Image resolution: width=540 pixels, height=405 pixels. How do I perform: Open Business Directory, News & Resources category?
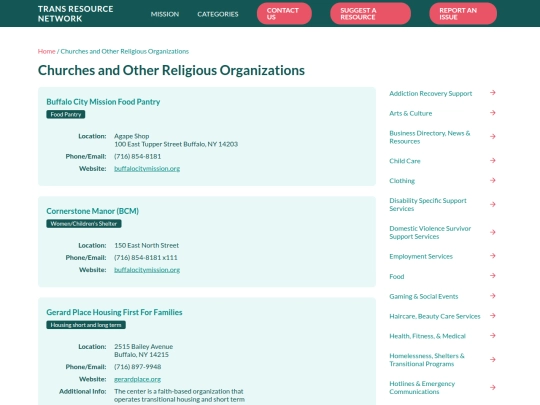pyautogui.click(x=429, y=137)
